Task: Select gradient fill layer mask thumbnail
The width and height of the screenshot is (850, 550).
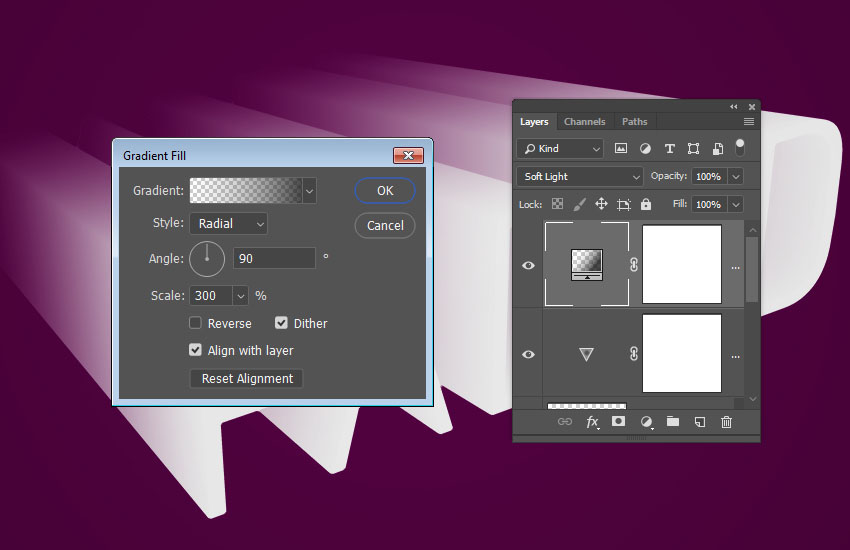Action: tap(682, 264)
